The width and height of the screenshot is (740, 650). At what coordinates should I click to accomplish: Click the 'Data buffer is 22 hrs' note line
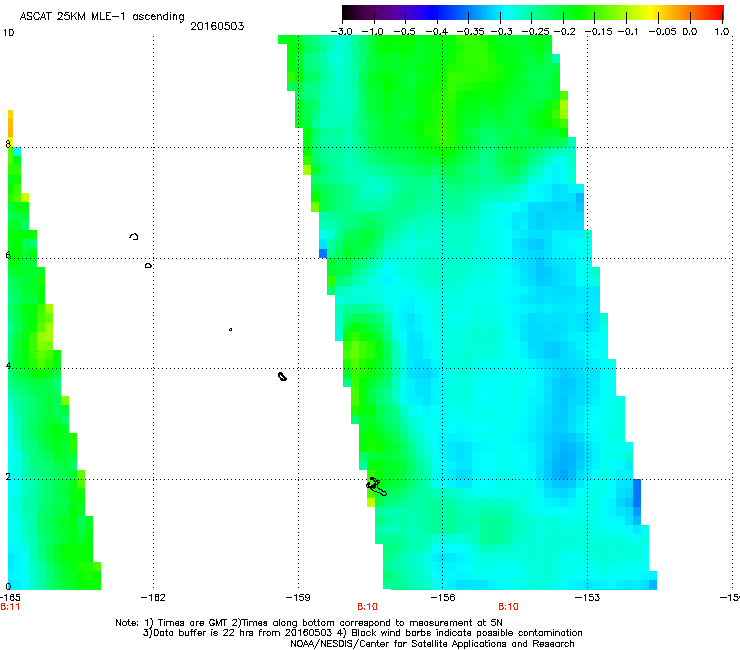(x=362, y=633)
